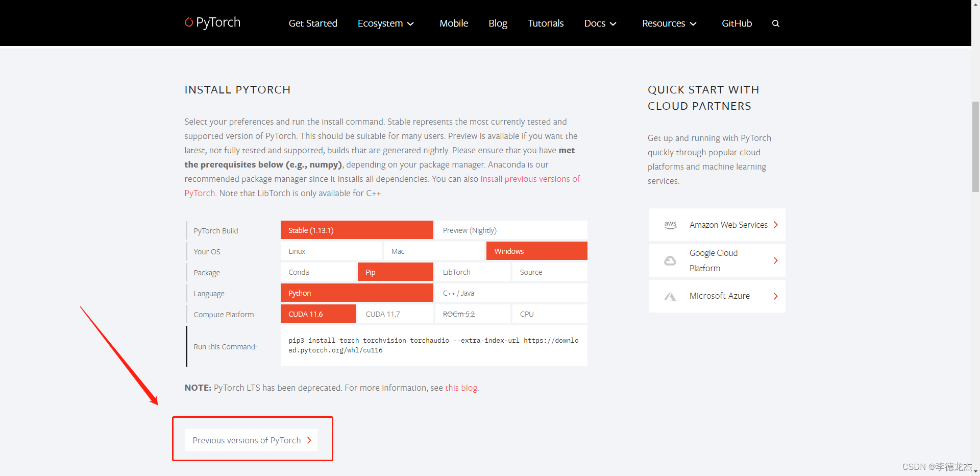Open Mobile in navigation
Image resolution: width=980 pixels, height=476 pixels.
[x=454, y=23]
